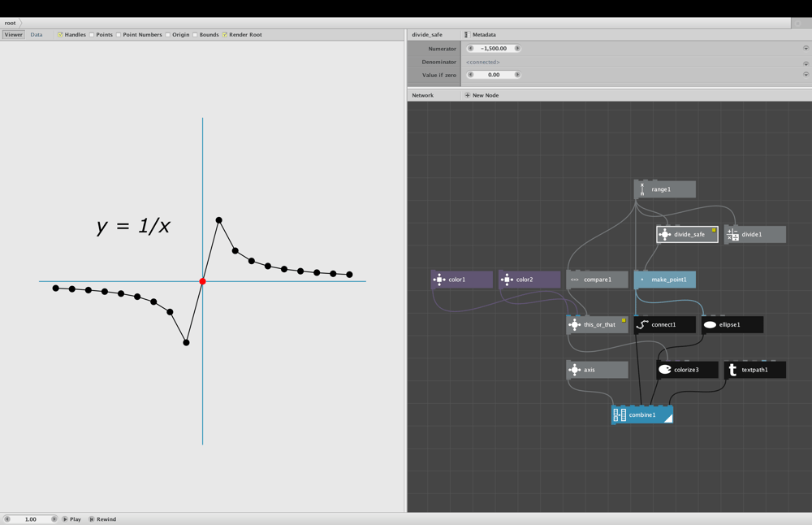This screenshot has width=812, height=525.
Task: Increase the Numerator value with right arrow
Action: 517,48
